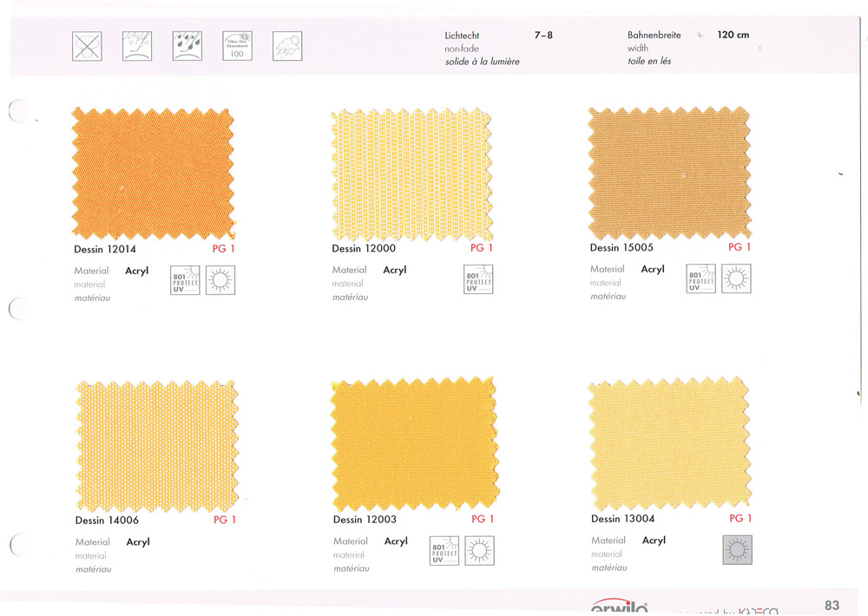Click the water-repellent droplet icon in header
Viewport: 868px width, 616px height.
click(137, 46)
